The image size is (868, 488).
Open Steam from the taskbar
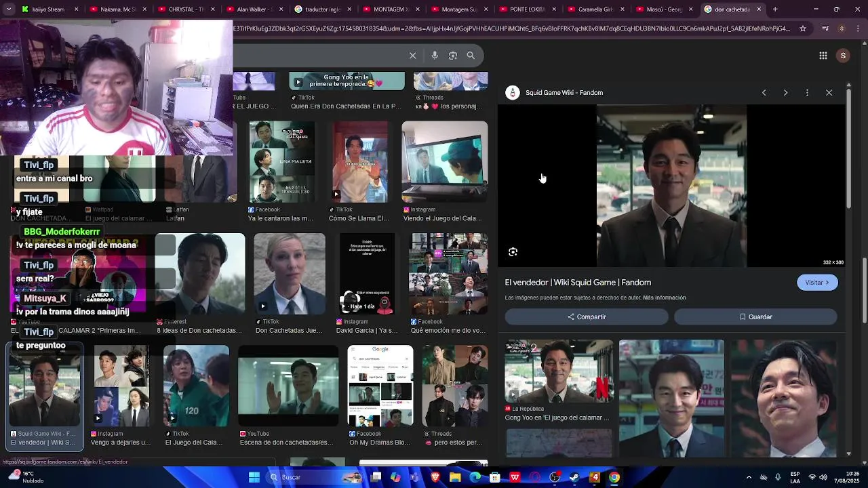[574, 477]
